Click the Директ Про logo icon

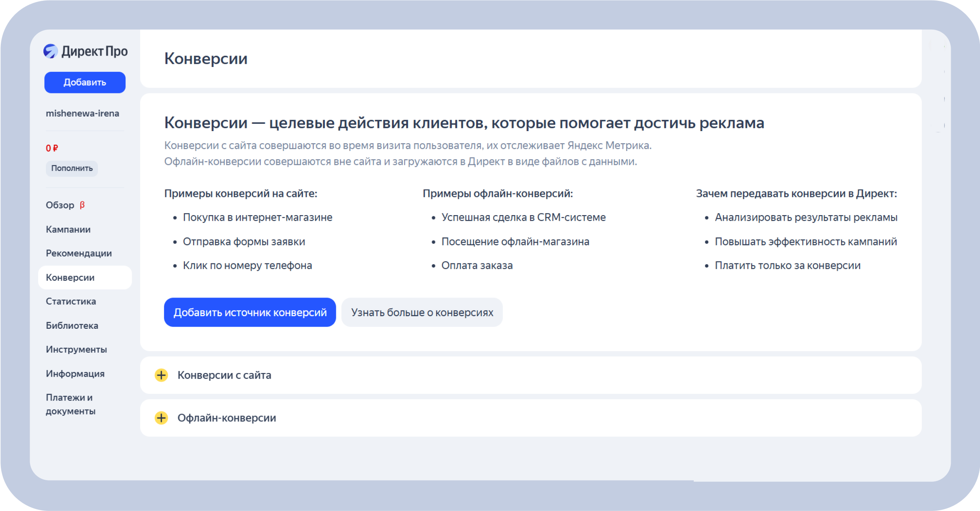(51, 51)
